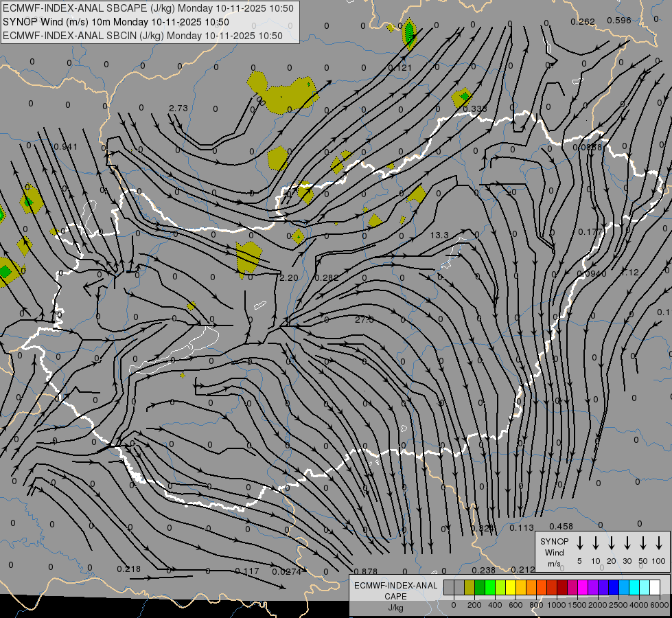Click the 5 m/s wind arrow in legend

coord(579,543)
